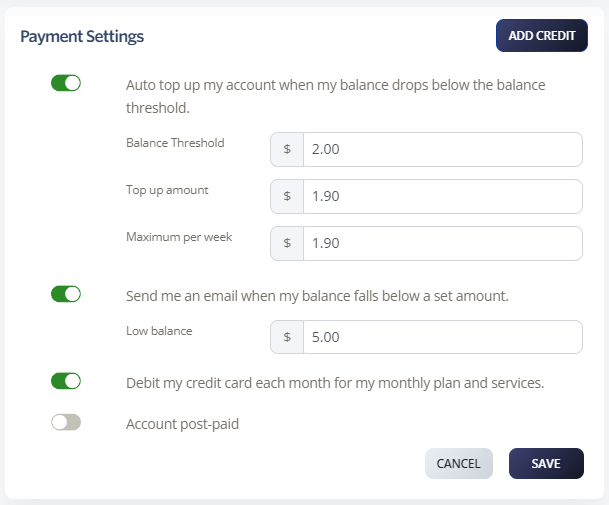Click the dollar sign beside Maximum per week
Image resolution: width=609 pixels, height=505 pixels.
pos(287,243)
